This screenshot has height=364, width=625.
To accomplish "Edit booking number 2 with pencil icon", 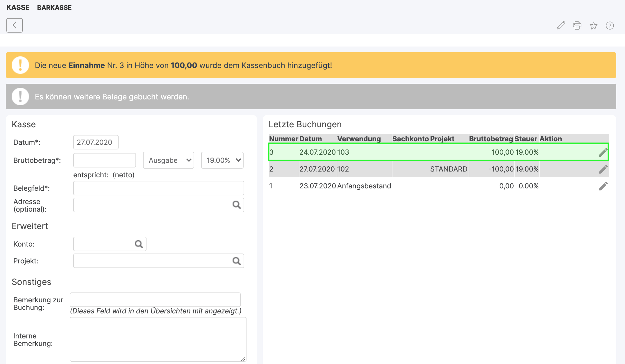I will tap(603, 169).
